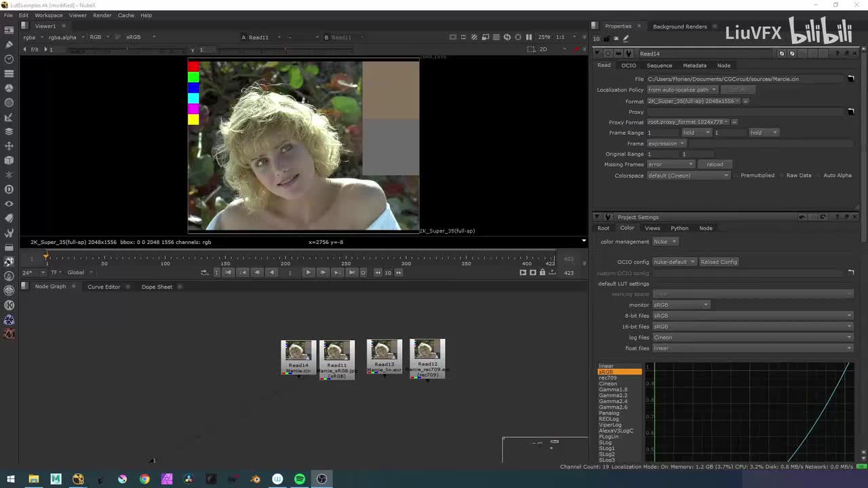
Task: Open the Render menu
Action: coord(102,15)
